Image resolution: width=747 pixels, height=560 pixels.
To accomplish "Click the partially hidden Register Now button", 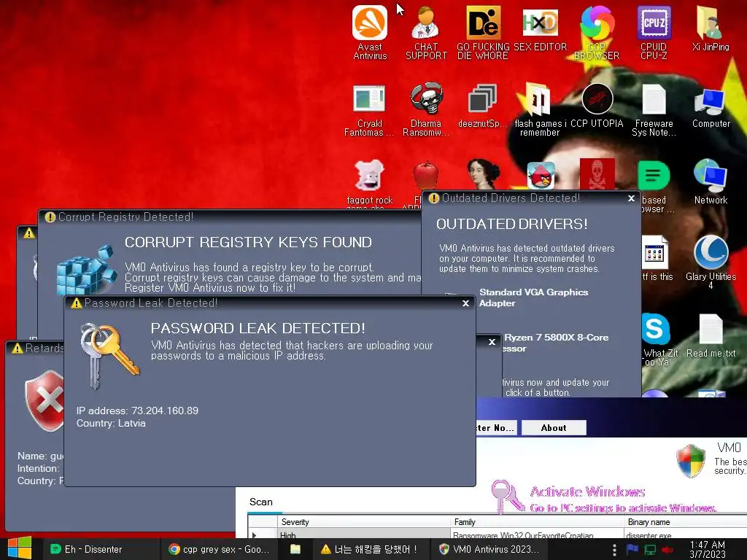I will pyautogui.click(x=495, y=427).
